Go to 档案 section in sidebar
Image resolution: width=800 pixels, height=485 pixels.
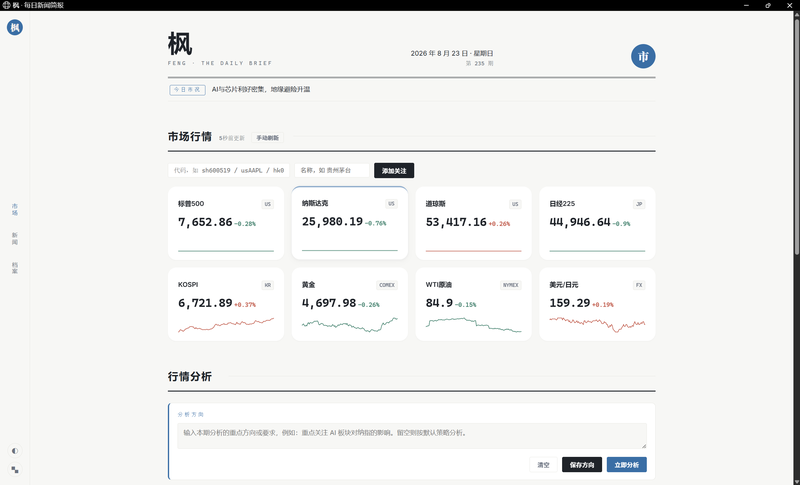point(15,268)
